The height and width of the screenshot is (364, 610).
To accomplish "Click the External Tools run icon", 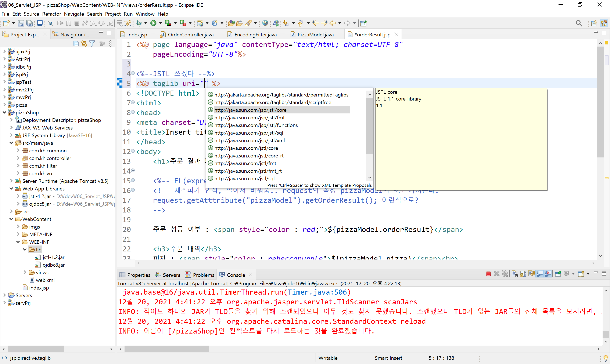I will [x=183, y=23].
